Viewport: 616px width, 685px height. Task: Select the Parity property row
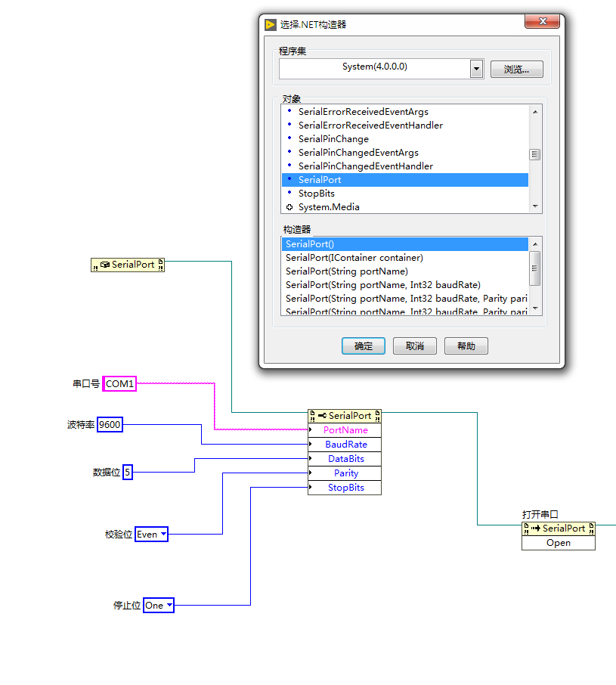click(345, 473)
